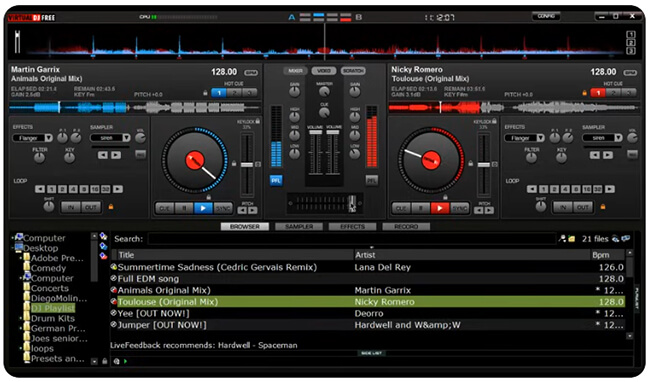This screenshot has width=650, height=382.
Task: Click left deck jog wheel platter
Action: [194, 160]
